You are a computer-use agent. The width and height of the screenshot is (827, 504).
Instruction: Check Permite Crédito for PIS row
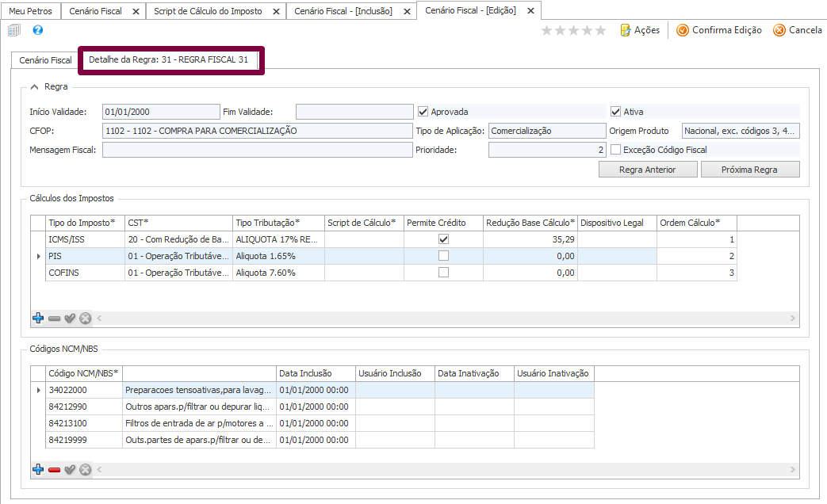[443, 256]
